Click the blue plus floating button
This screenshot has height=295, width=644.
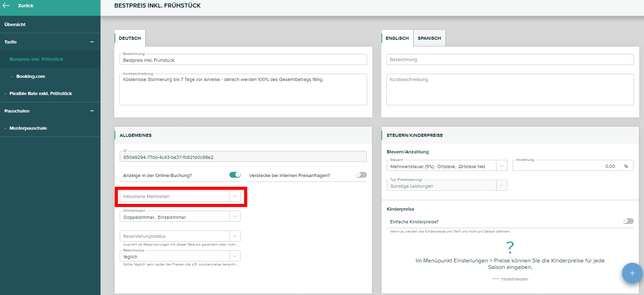click(x=632, y=273)
